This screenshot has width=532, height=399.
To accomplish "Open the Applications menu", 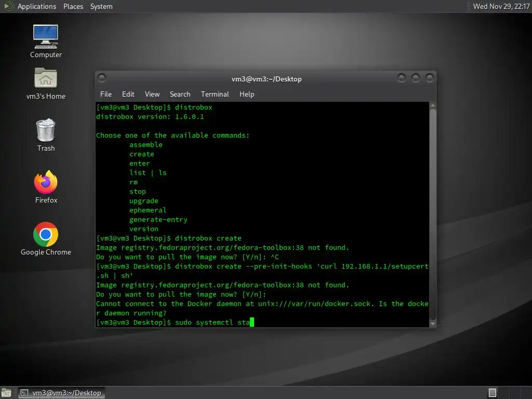I will (x=37, y=6).
